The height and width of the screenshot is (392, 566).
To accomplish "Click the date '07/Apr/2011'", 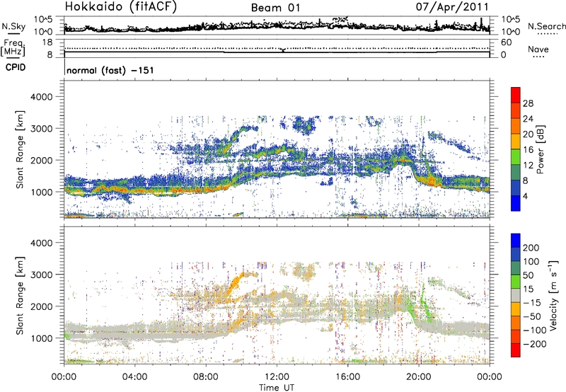I will point(452,7).
